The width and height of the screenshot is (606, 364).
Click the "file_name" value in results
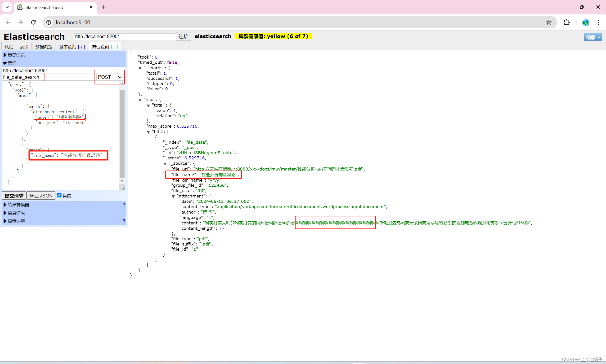(x=218, y=175)
